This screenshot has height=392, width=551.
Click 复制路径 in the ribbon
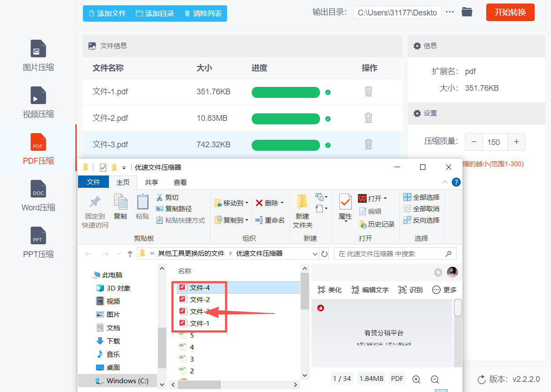point(174,209)
